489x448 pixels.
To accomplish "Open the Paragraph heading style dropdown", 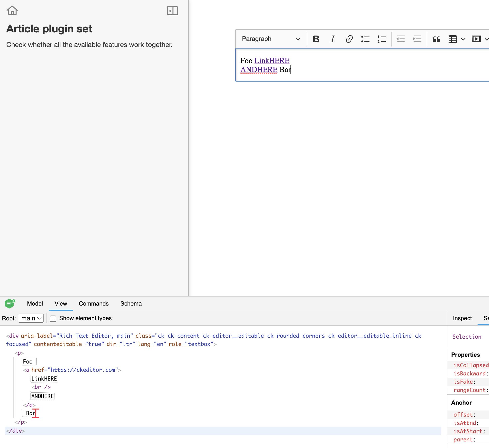I will click(270, 39).
